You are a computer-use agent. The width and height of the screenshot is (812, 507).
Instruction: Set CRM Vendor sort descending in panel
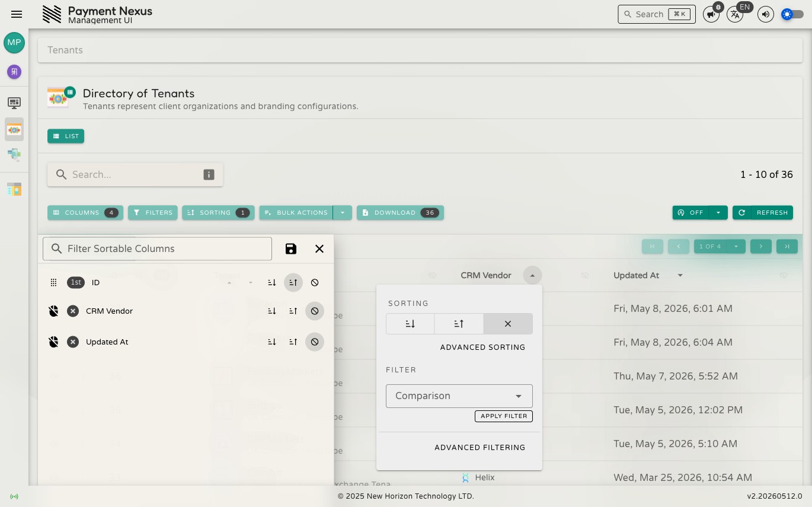click(272, 311)
